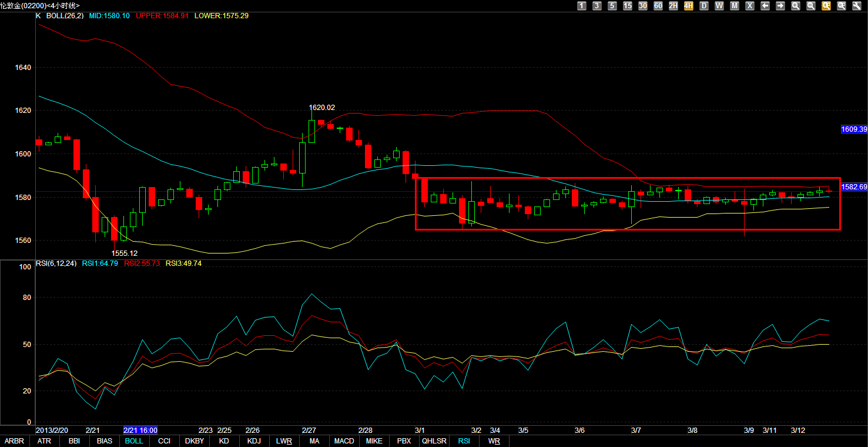
Task: Select the weekly W timeframe button
Action: 719,6
